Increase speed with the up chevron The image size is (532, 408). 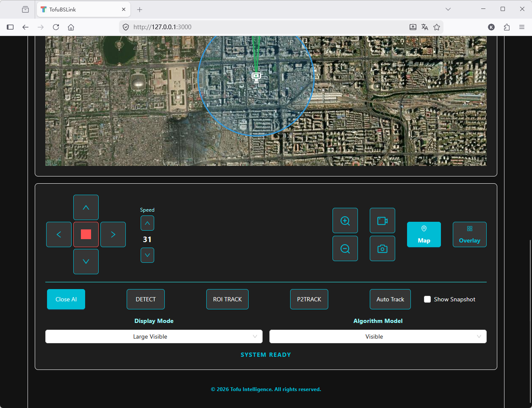click(147, 223)
